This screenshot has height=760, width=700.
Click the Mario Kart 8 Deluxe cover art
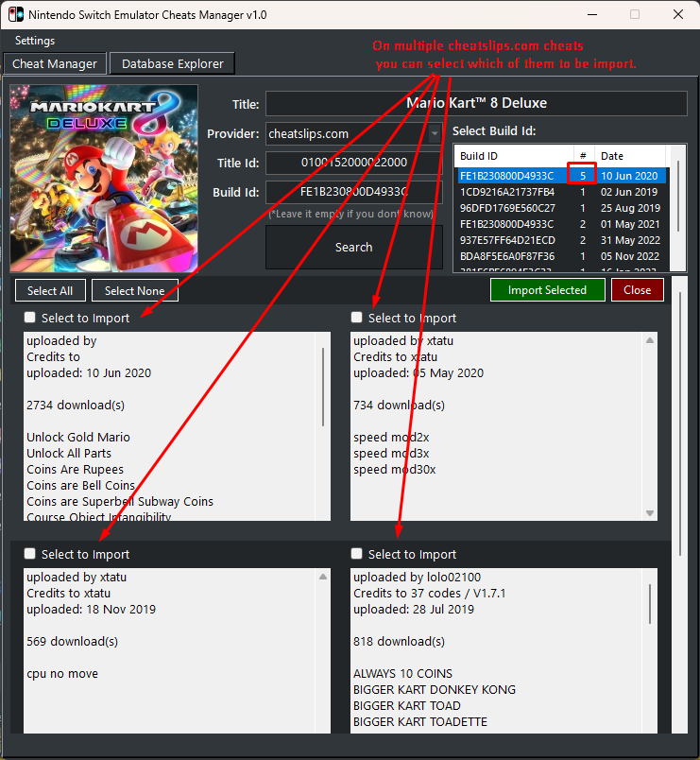tap(104, 179)
